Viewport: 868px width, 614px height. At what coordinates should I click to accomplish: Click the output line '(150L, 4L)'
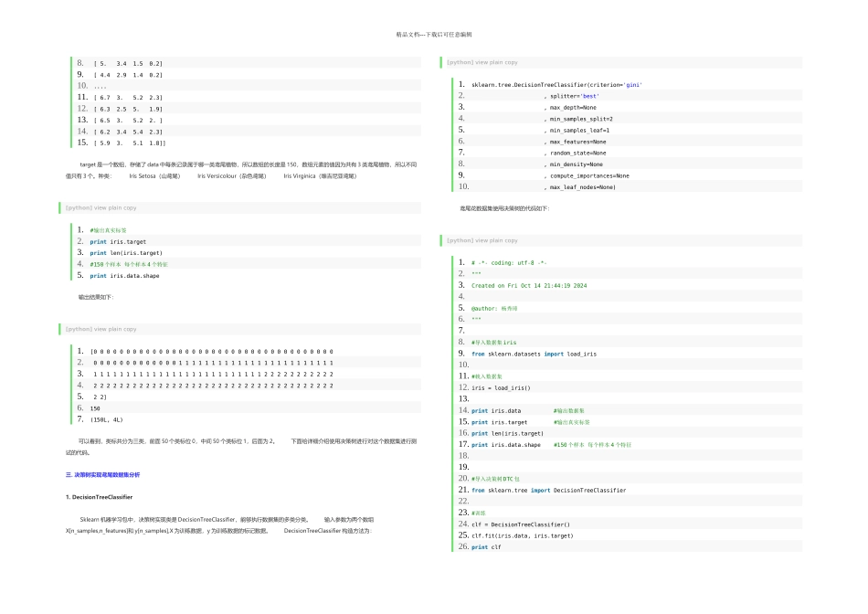coord(107,419)
